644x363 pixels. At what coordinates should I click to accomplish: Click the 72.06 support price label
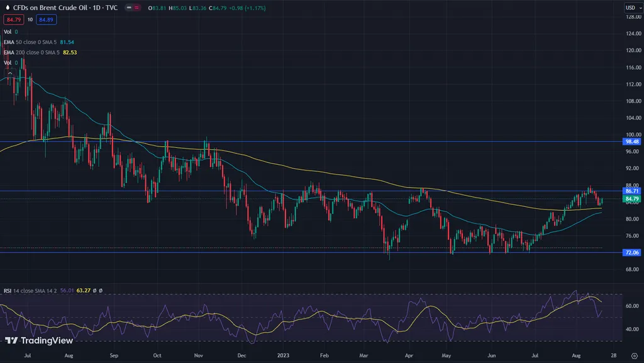[x=631, y=252]
